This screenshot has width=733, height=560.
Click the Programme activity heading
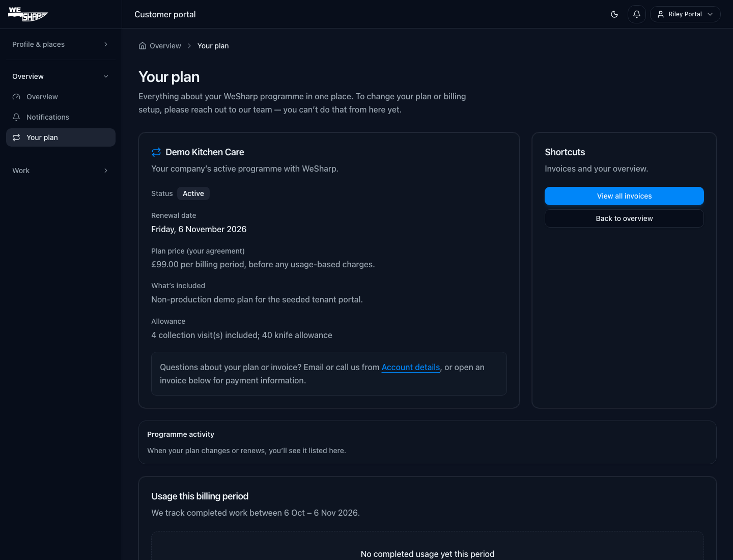[x=181, y=434]
